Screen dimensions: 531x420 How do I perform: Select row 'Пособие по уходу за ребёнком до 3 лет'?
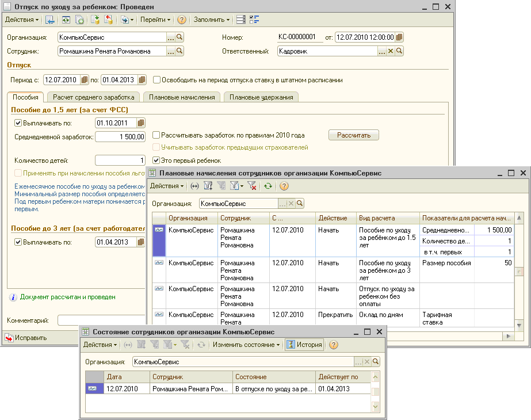tap(333, 270)
